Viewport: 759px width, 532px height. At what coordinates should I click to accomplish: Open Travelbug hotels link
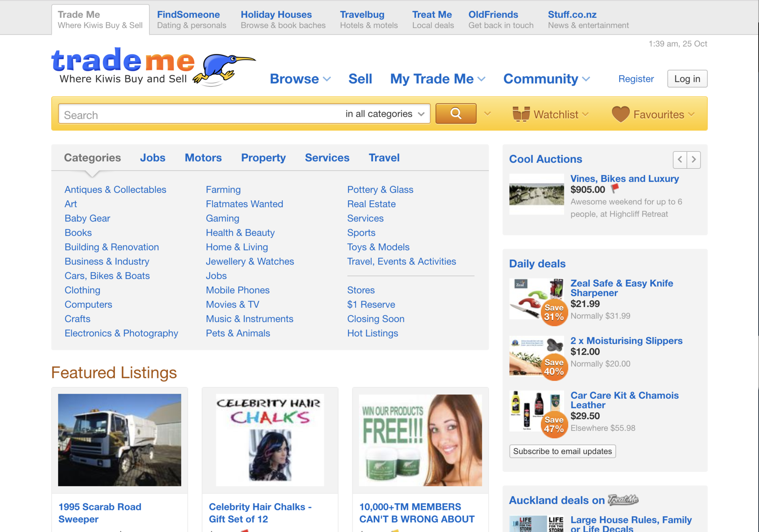[x=369, y=19]
